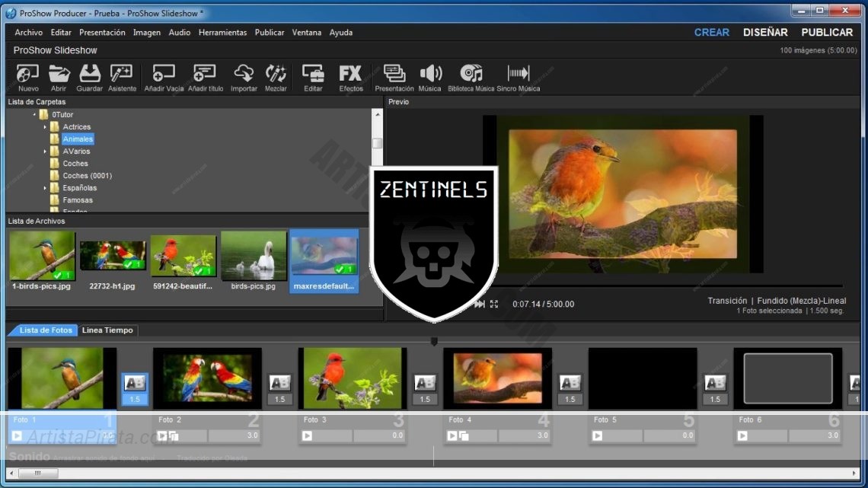Click the playhead marker above the slide list
This screenshot has height=488, width=868.
click(434, 342)
